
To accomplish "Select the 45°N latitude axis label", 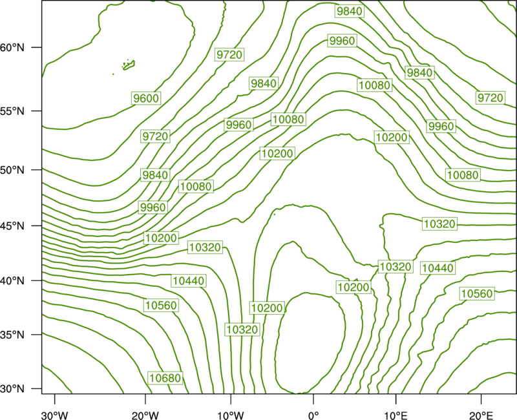I will point(12,226).
